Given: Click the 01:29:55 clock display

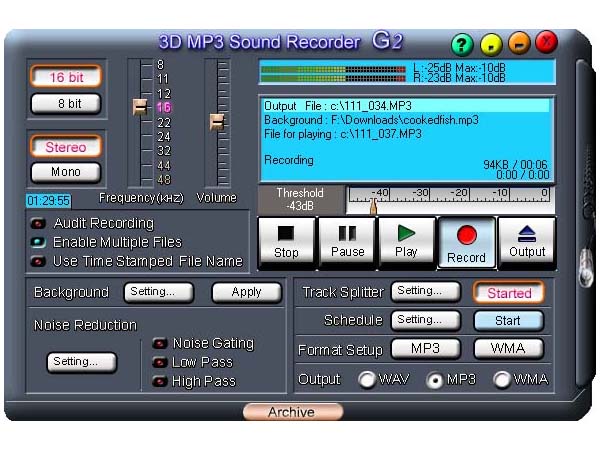Looking at the screenshot, I should click(49, 201).
